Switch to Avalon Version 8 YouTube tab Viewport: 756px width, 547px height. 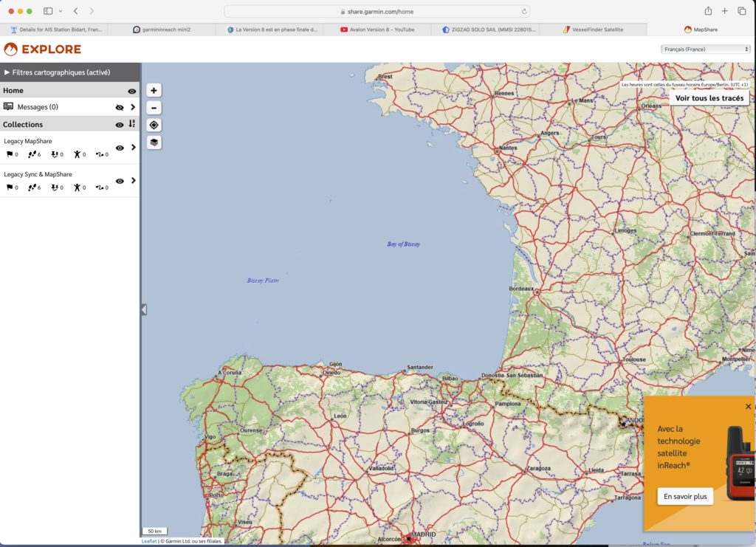(377, 30)
